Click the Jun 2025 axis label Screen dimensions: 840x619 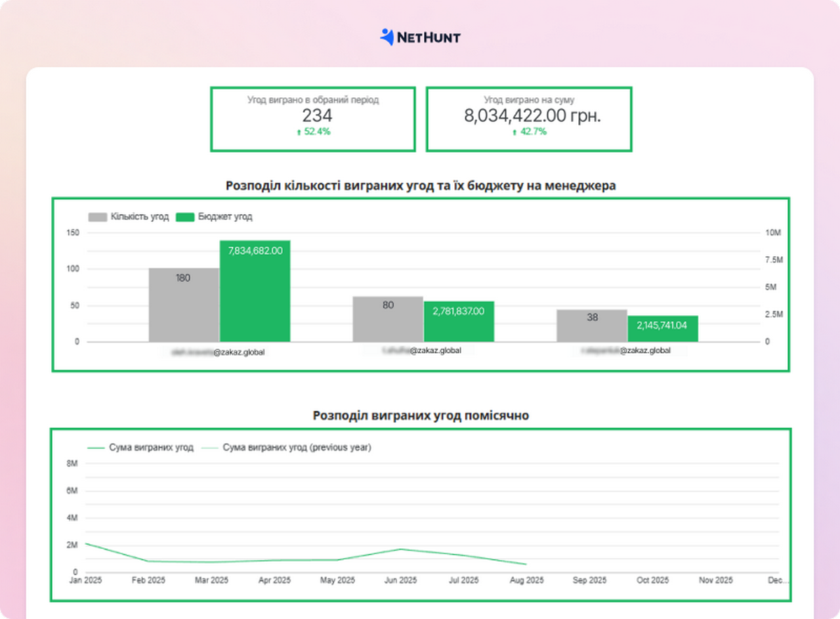point(400,580)
